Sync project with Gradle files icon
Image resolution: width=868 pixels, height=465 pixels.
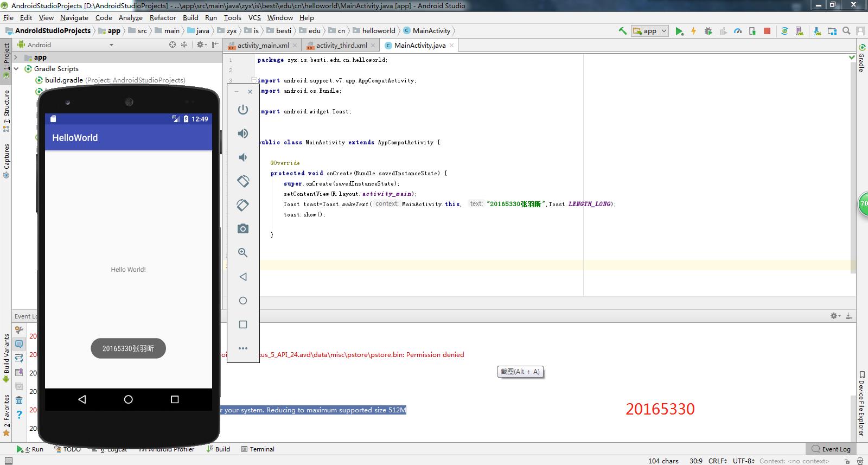[x=784, y=31]
